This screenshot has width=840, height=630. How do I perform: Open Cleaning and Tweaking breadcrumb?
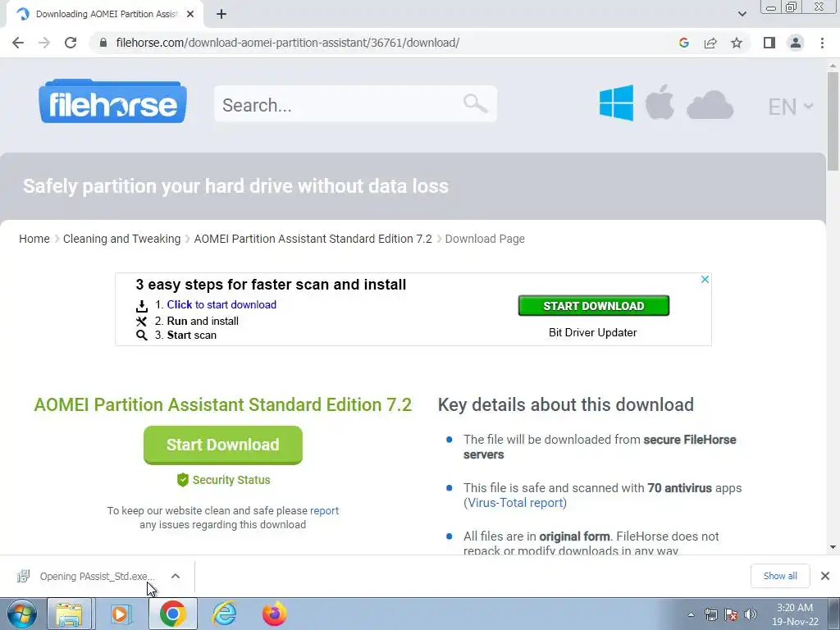[x=121, y=239]
